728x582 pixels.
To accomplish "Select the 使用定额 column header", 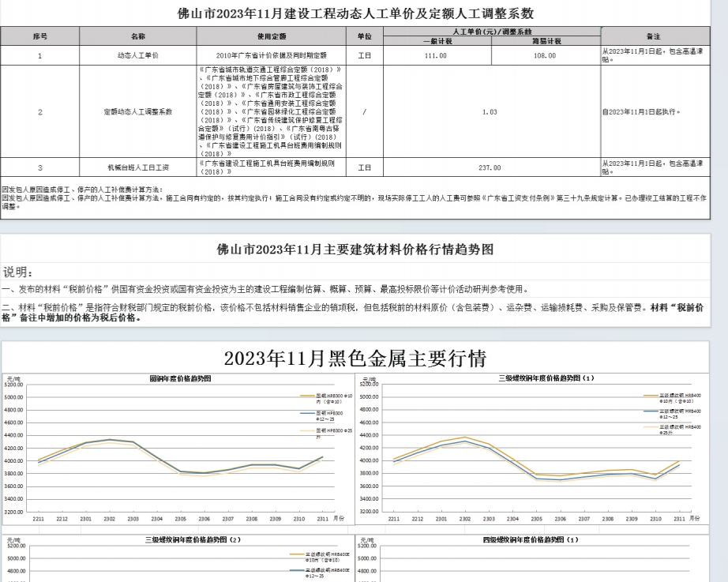I will (x=272, y=36).
